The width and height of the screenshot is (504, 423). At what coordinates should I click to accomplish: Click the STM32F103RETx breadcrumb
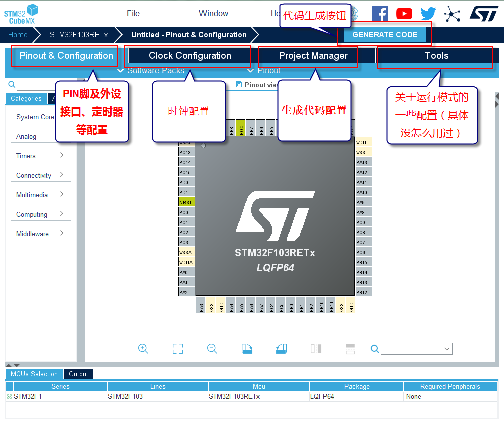(x=79, y=35)
